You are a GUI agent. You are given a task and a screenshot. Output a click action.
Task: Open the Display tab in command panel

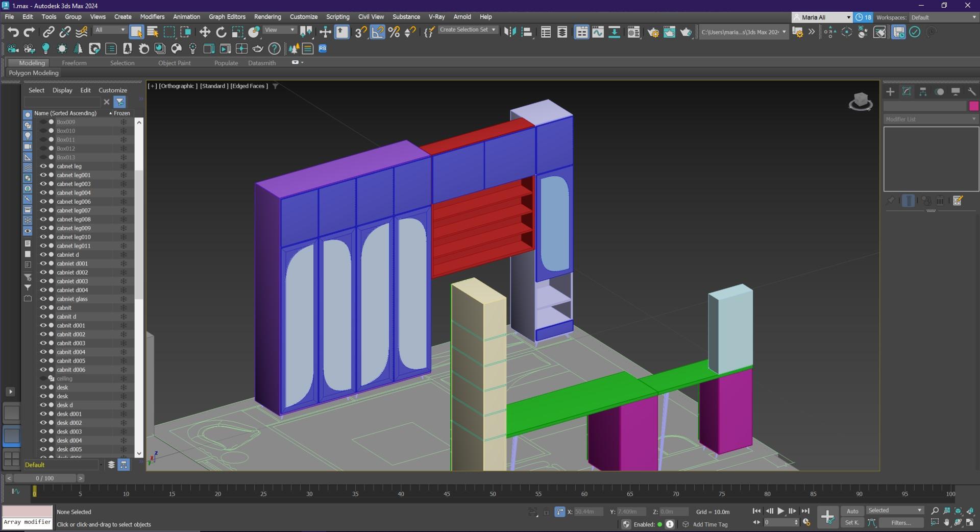point(955,91)
